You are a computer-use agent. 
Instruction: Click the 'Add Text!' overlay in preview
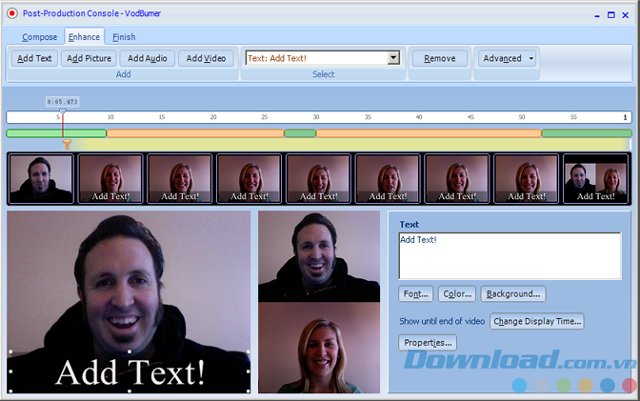click(130, 371)
